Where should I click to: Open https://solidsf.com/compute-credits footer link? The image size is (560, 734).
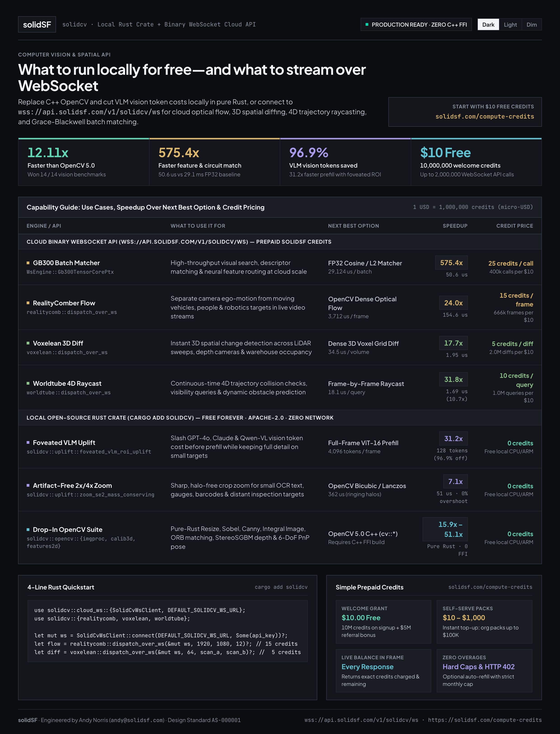pyautogui.click(x=485, y=720)
